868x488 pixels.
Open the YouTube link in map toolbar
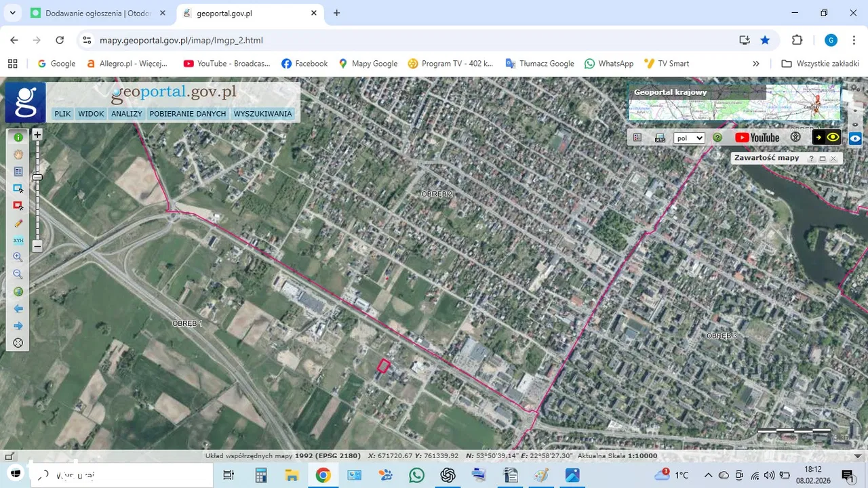(x=757, y=138)
